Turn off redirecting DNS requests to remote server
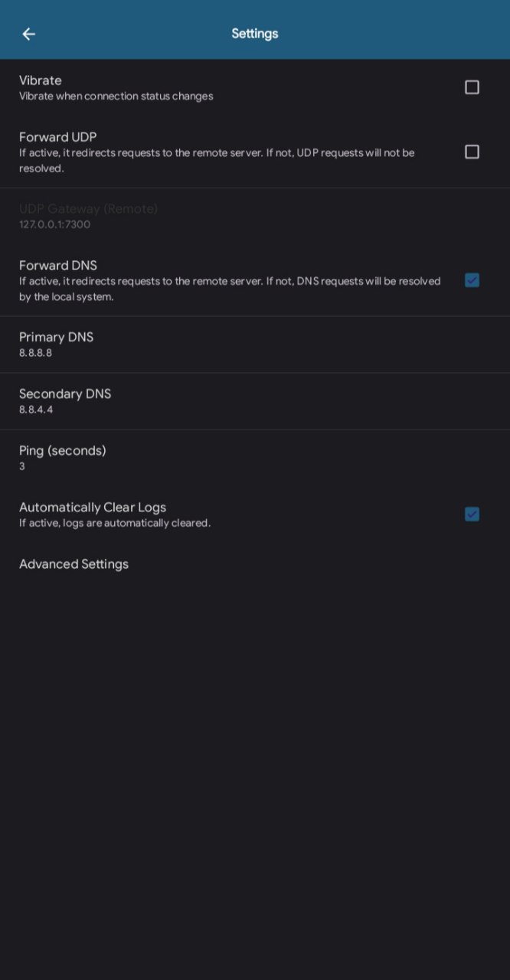510x980 pixels. point(472,280)
